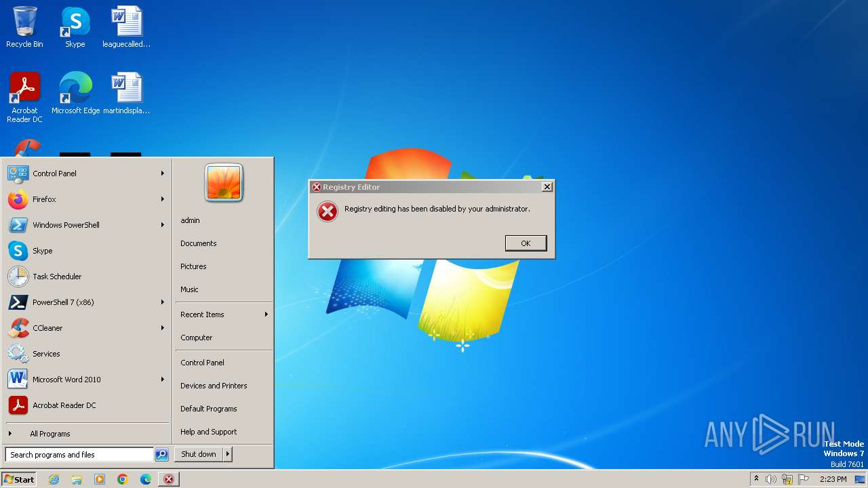The image size is (868, 488).
Task: Click Control Panel icon in Start menu
Action: click(x=18, y=174)
